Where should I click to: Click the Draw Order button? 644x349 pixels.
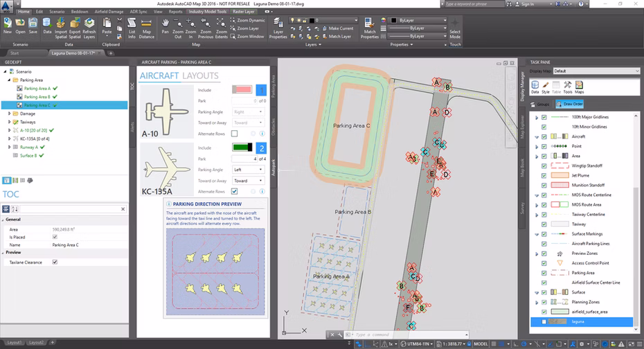pos(570,104)
